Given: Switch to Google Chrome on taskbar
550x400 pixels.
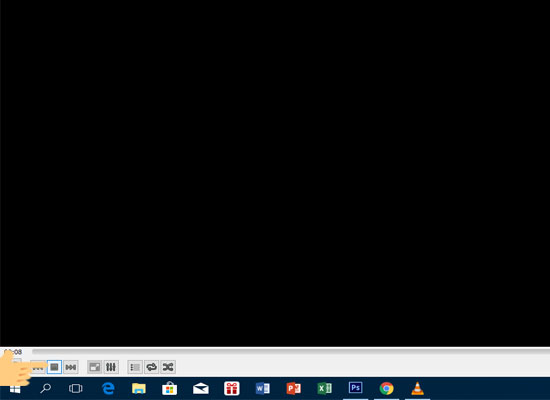Looking at the screenshot, I should 386,388.
